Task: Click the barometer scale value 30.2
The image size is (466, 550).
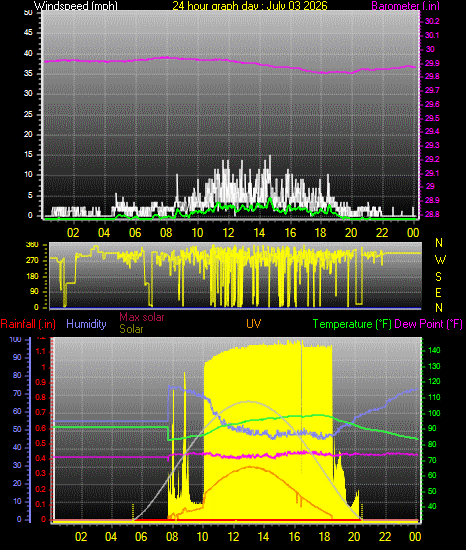Action: click(x=432, y=21)
